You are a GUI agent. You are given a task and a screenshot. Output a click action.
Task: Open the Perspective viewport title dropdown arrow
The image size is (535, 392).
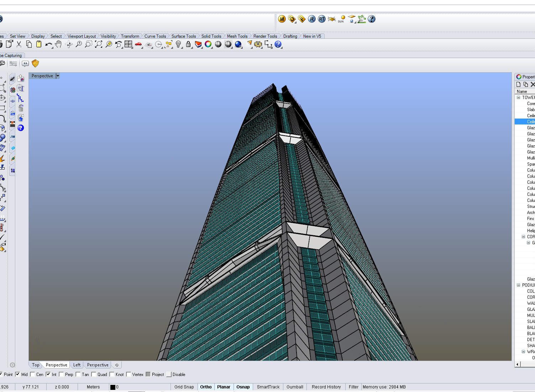coord(58,76)
